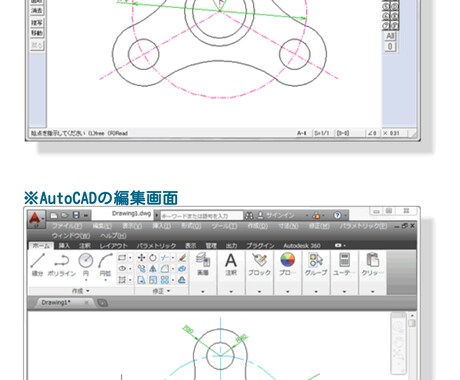Switch to the Autodesk 360 ribbon tab

click(302, 246)
